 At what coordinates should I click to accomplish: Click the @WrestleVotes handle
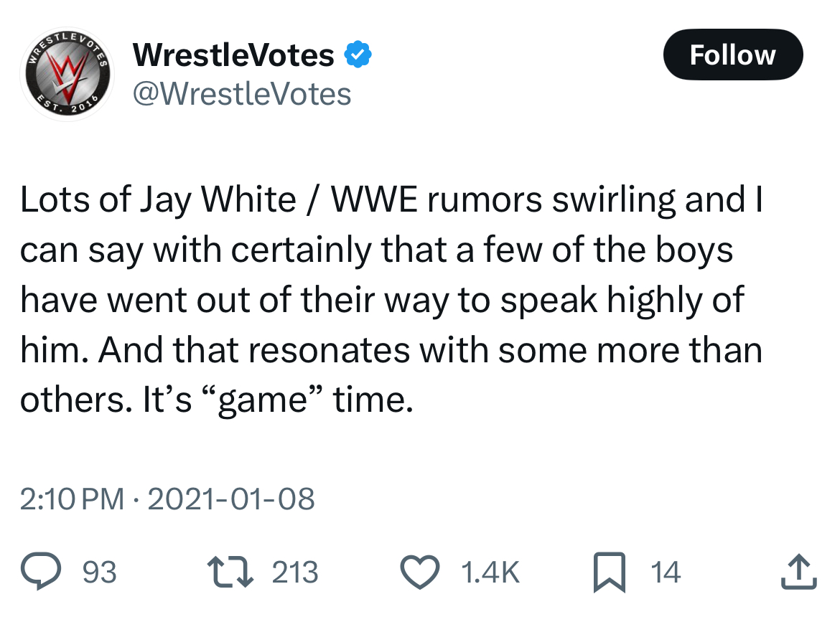(x=241, y=93)
